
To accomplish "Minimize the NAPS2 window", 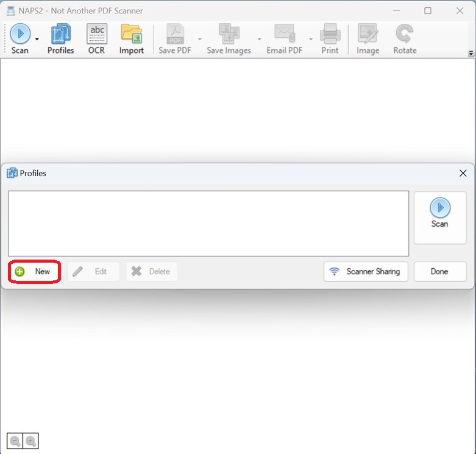I will (397, 10).
